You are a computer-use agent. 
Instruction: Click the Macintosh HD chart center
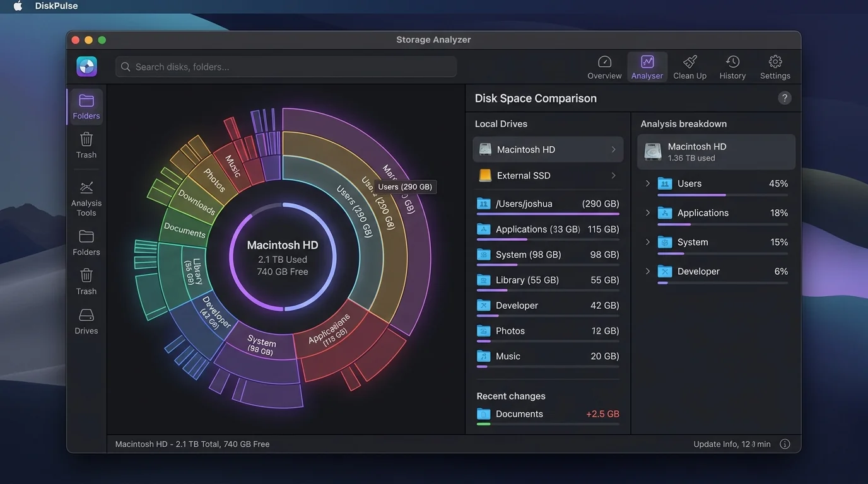pos(283,258)
